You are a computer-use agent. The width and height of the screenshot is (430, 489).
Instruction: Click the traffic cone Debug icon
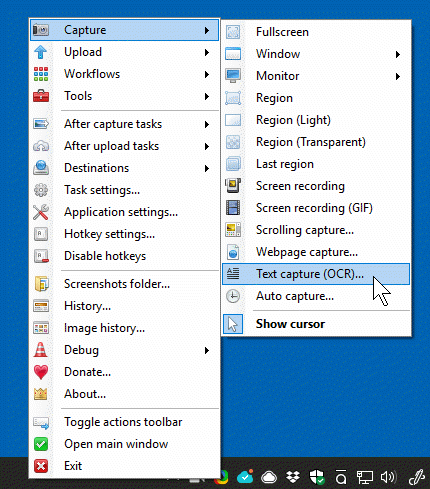(x=41, y=350)
